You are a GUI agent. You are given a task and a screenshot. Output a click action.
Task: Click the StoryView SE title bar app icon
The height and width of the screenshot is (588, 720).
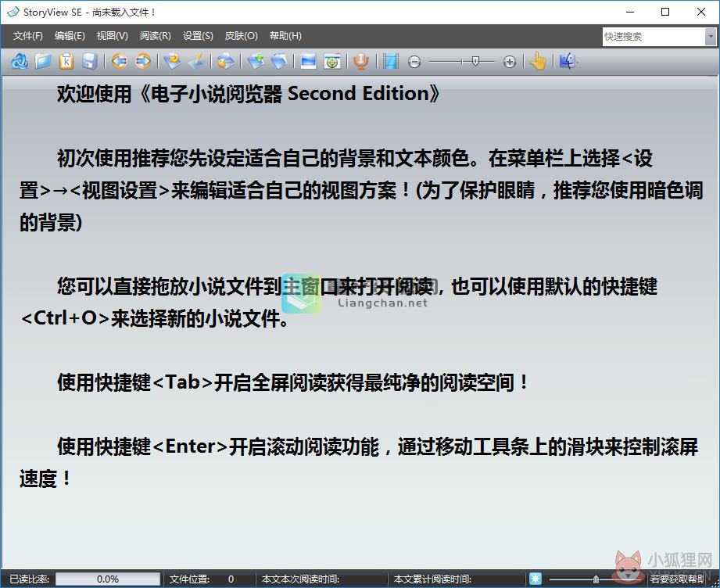coord(13,12)
